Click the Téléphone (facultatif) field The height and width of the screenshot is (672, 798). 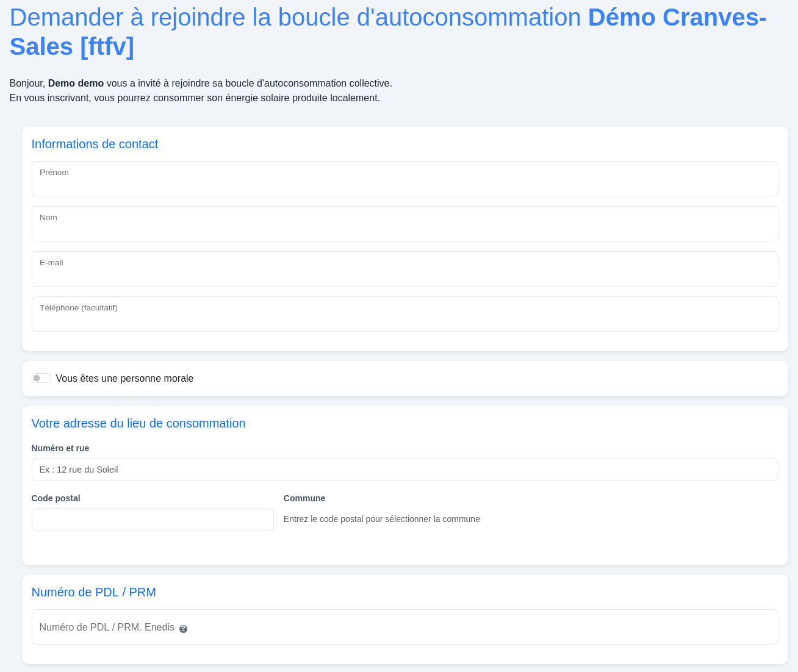pos(404,314)
